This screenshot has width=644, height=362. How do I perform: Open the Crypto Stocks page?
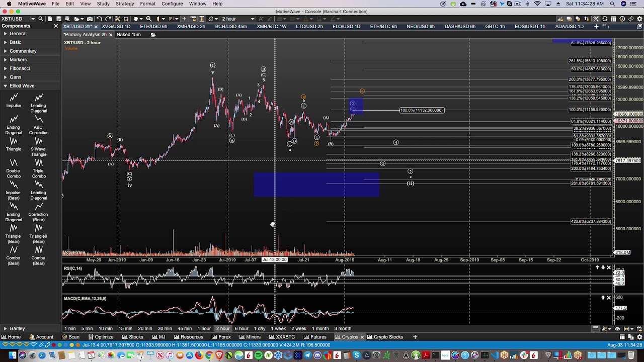385,337
